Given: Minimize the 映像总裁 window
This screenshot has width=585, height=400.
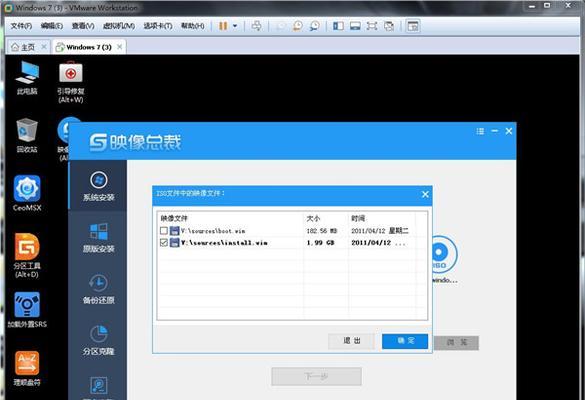Looking at the screenshot, I should pos(495,131).
